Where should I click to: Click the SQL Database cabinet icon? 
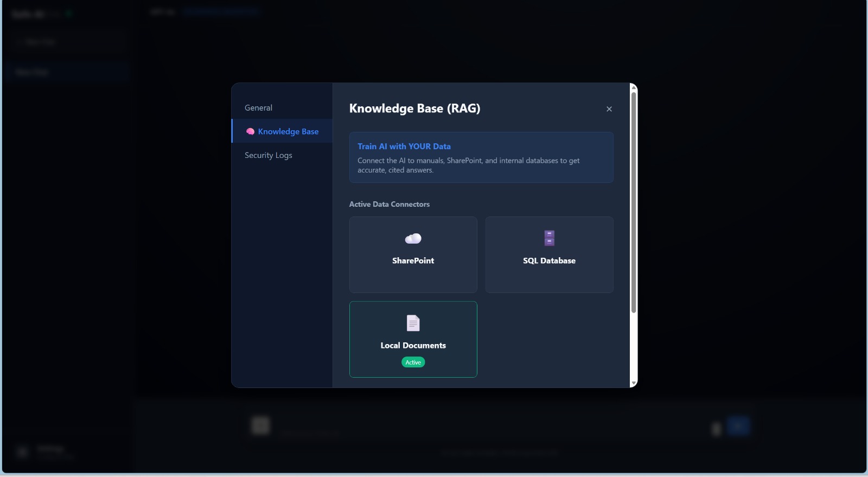[549, 238]
